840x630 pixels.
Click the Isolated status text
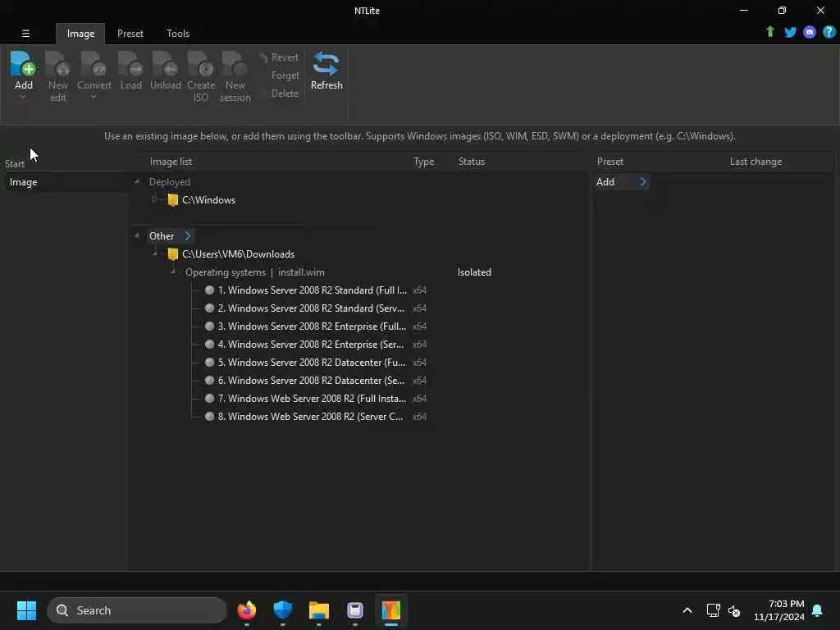(x=474, y=272)
